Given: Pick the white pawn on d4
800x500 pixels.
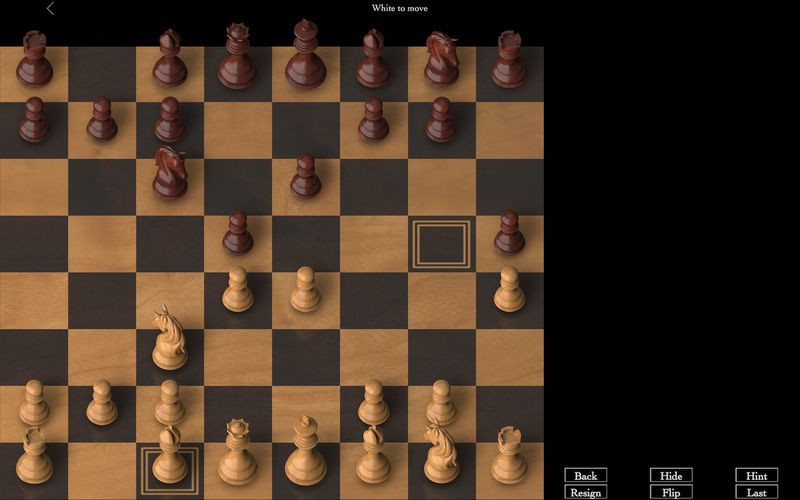Looking at the screenshot, I should (x=238, y=289).
